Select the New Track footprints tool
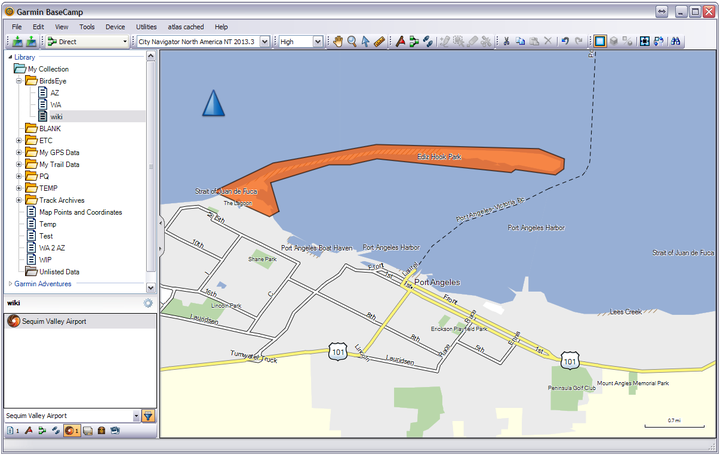This screenshot has width=720, height=455. pos(428,41)
